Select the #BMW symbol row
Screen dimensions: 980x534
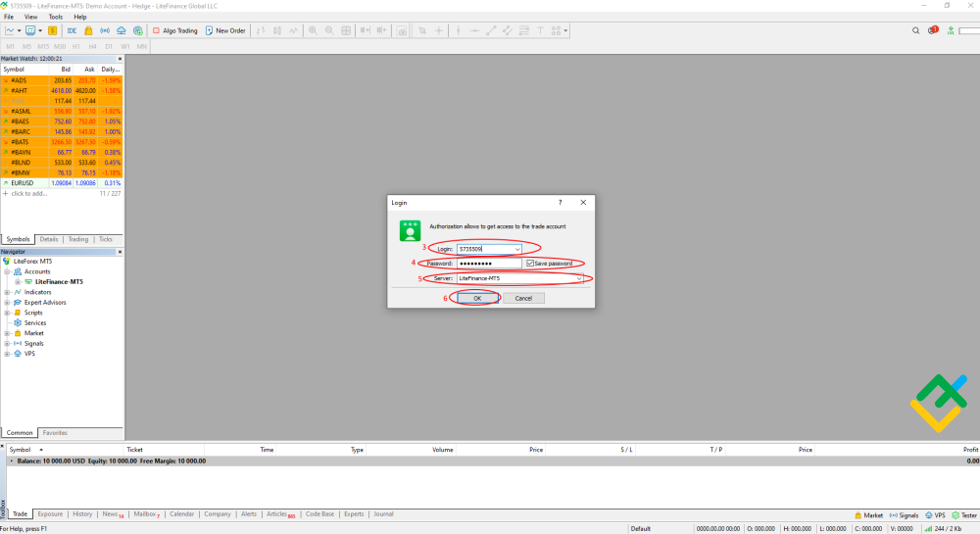click(61, 173)
